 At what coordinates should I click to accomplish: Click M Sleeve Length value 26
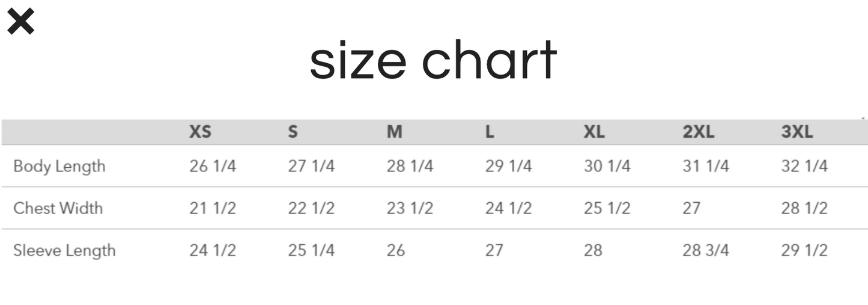pyautogui.click(x=396, y=250)
